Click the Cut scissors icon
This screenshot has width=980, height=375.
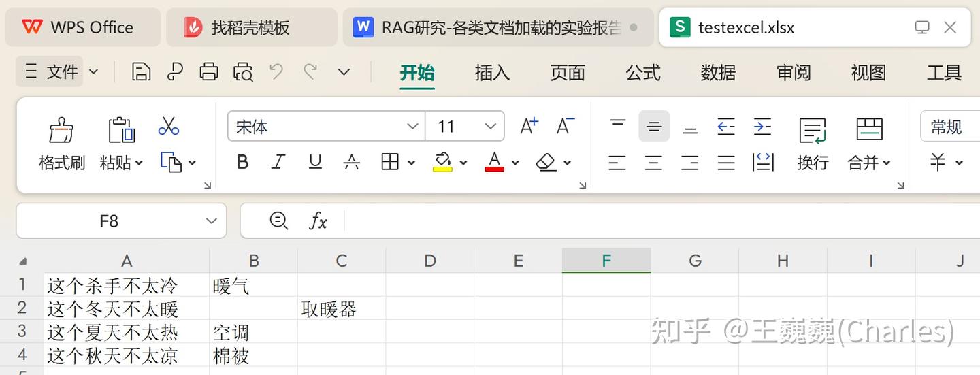(168, 126)
